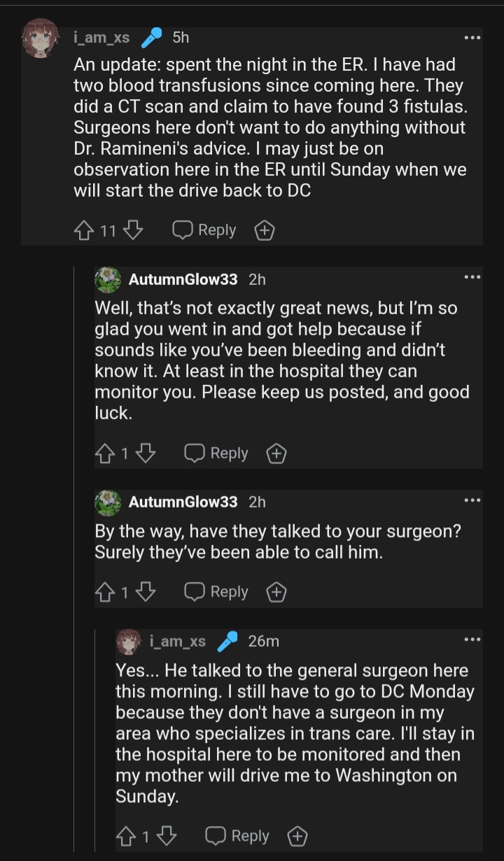Downvote AutumnGlow33's 'not exactly great news' comment
504x861 pixels.
(x=146, y=454)
